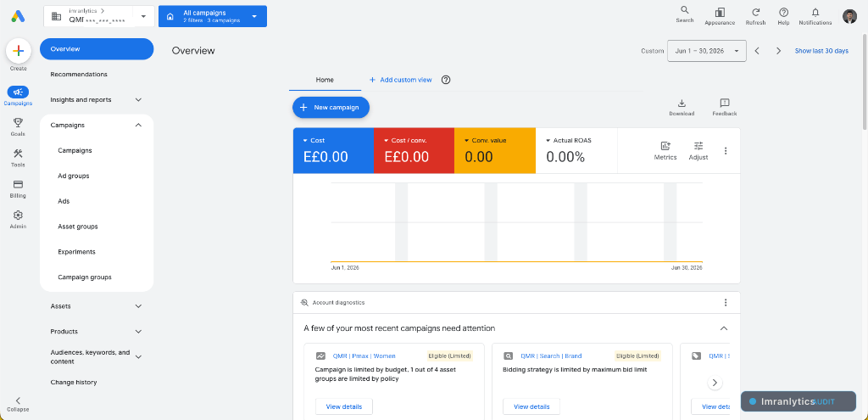The height and width of the screenshot is (420, 868).
Task: Switch to the Home tab
Action: [x=325, y=80]
